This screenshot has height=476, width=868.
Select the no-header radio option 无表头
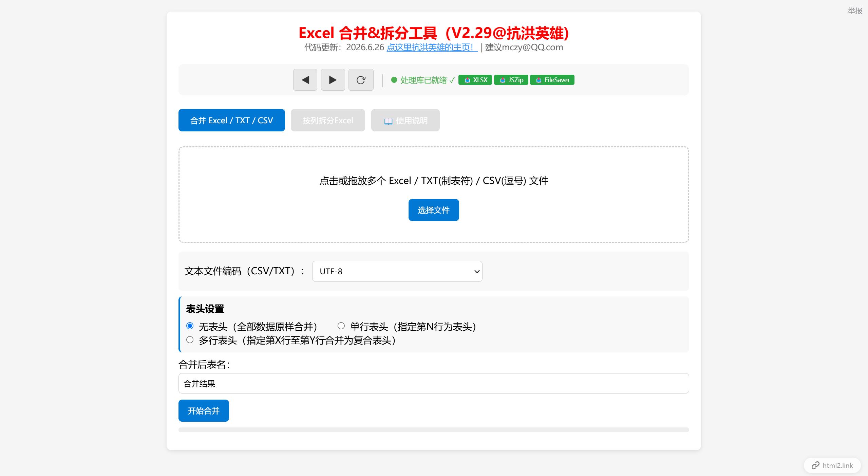click(x=190, y=326)
